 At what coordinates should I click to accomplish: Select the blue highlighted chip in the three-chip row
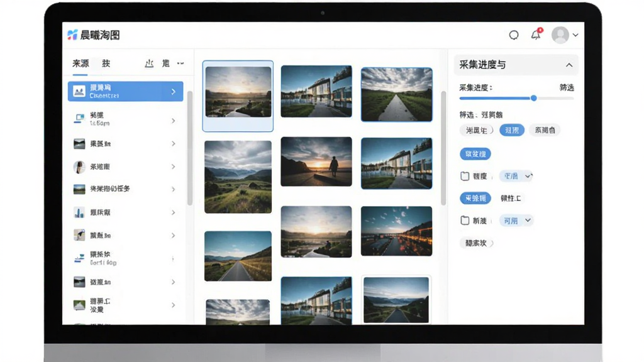[512, 130]
